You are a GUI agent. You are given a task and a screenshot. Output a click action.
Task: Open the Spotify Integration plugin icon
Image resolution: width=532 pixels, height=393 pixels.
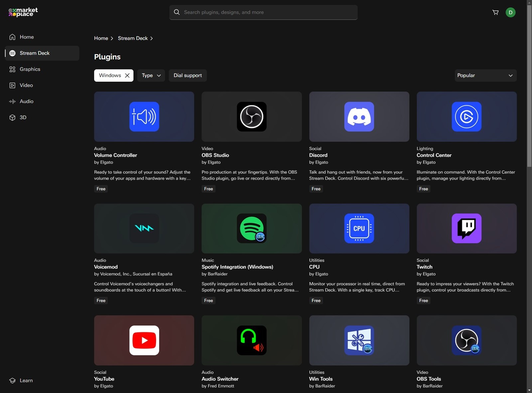252,228
